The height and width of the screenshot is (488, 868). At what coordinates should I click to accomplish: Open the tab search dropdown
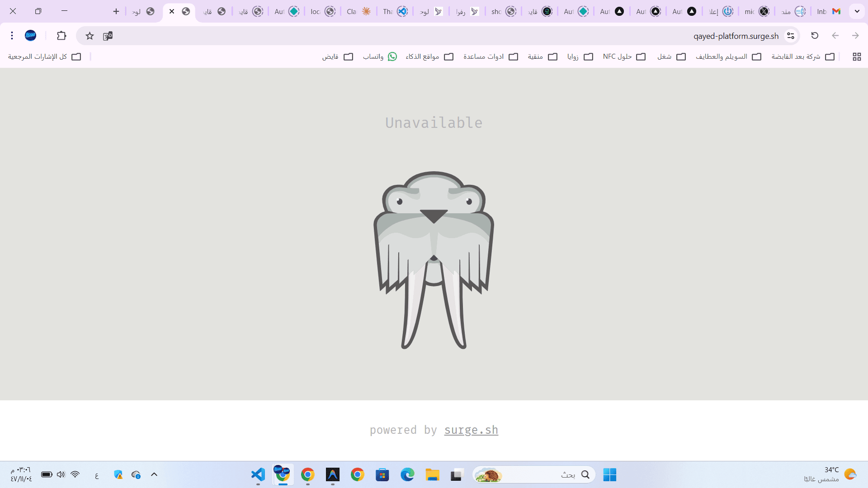857,11
